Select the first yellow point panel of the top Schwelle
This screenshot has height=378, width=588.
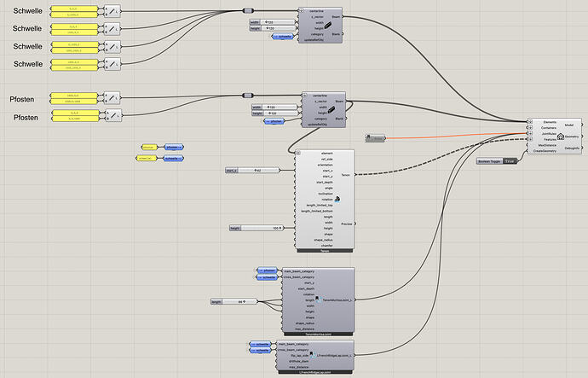[x=74, y=9]
